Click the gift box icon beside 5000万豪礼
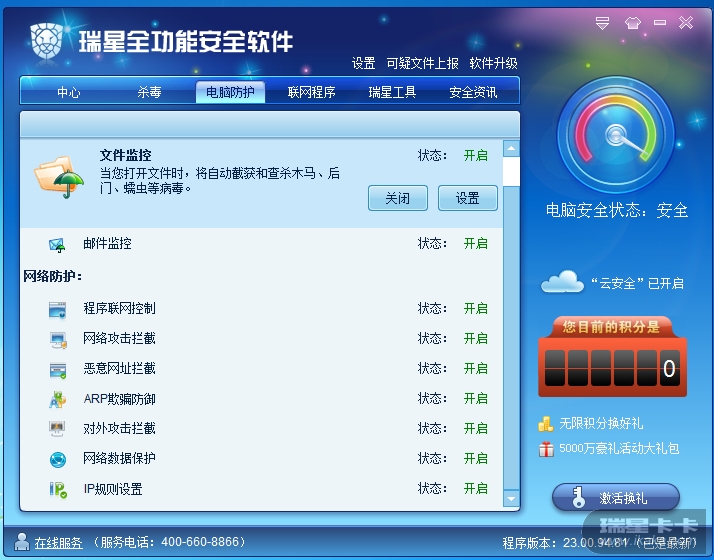The width and height of the screenshot is (714, 560). coord(546,449)
